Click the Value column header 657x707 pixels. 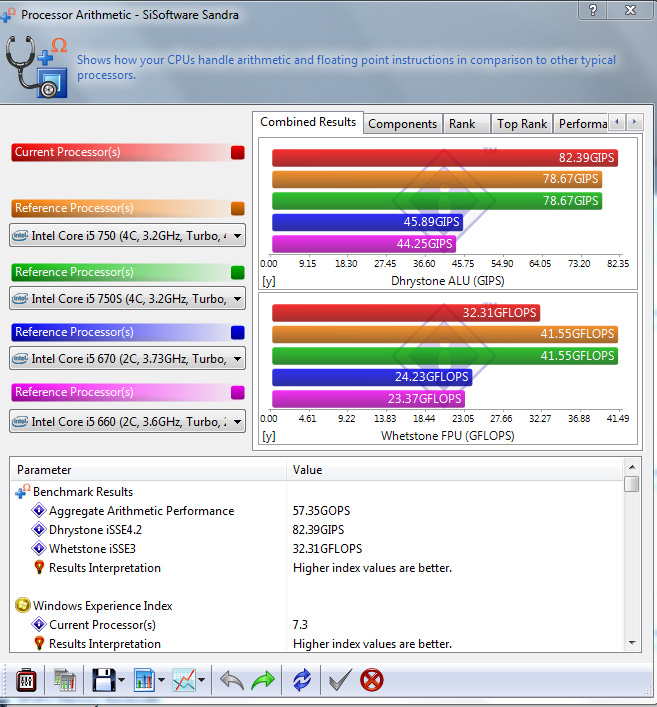(455, 470)
